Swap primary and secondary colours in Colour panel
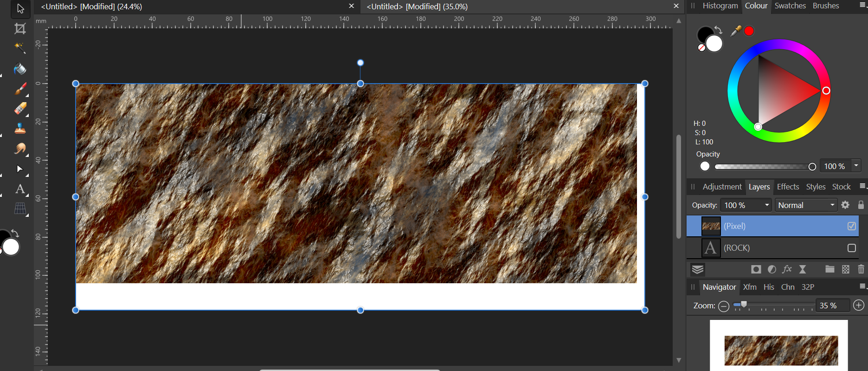 (x=718, y=30)
